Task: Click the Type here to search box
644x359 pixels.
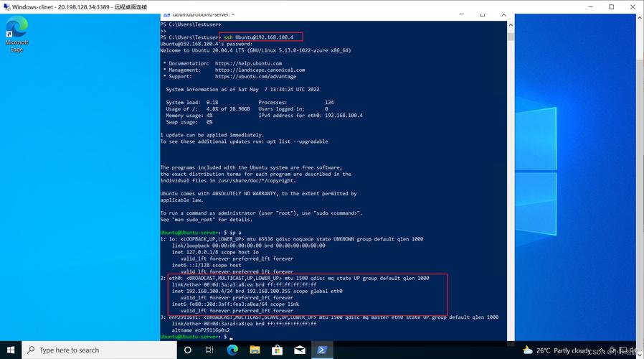Action: coord(99,350)
